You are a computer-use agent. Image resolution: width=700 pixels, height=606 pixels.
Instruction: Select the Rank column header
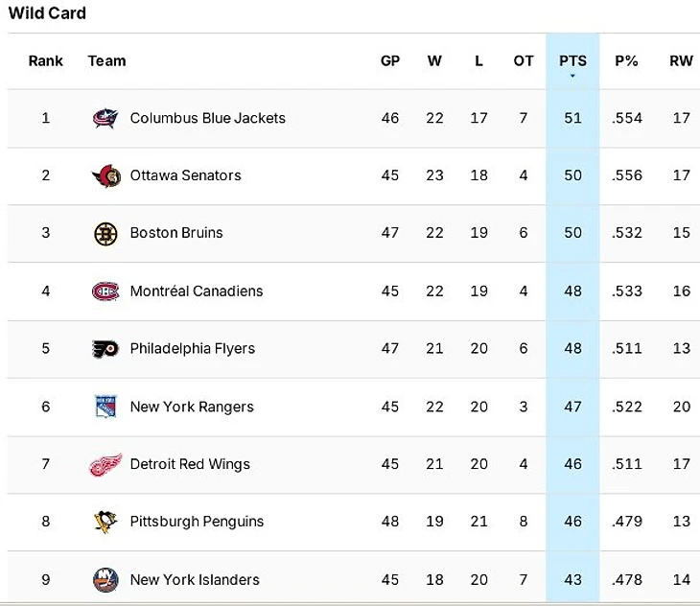coord(45,61)
